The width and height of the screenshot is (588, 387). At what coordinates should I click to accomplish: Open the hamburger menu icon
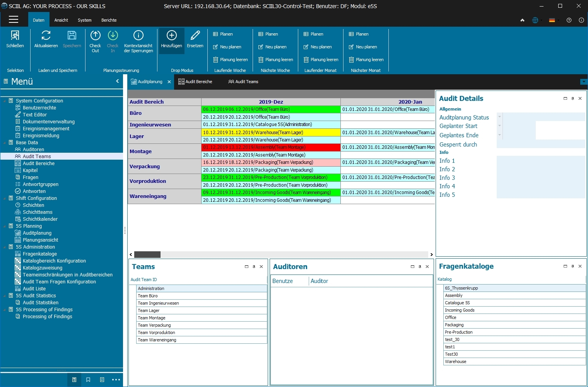14,20
